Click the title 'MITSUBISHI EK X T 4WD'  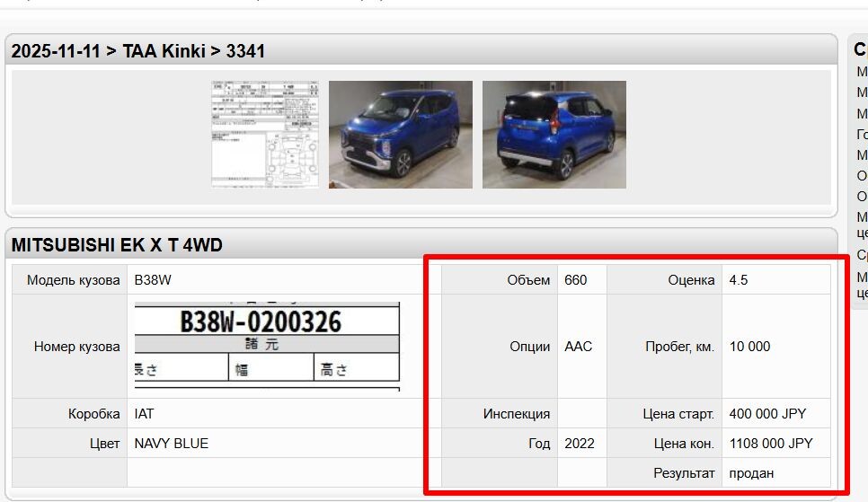[117, 245]
